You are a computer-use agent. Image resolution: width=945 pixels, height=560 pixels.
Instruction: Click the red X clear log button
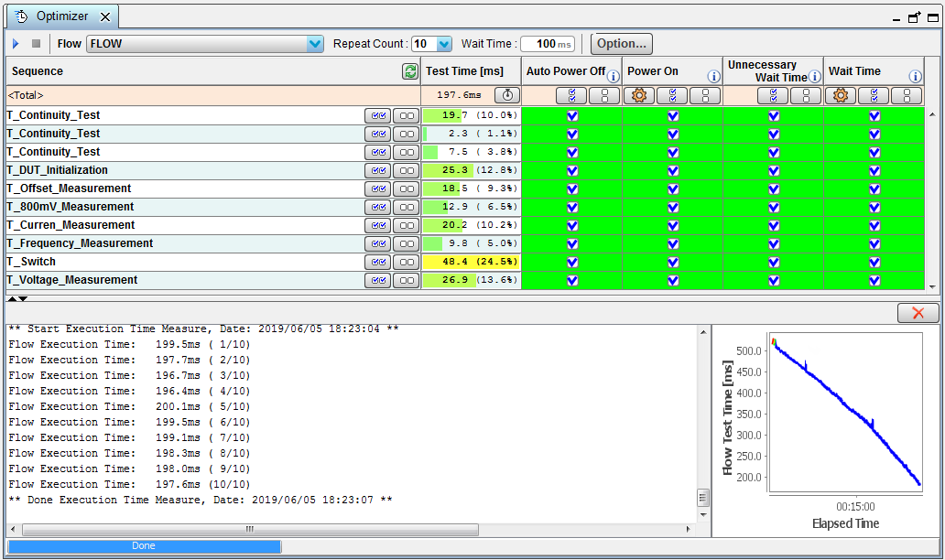[918, 313]
